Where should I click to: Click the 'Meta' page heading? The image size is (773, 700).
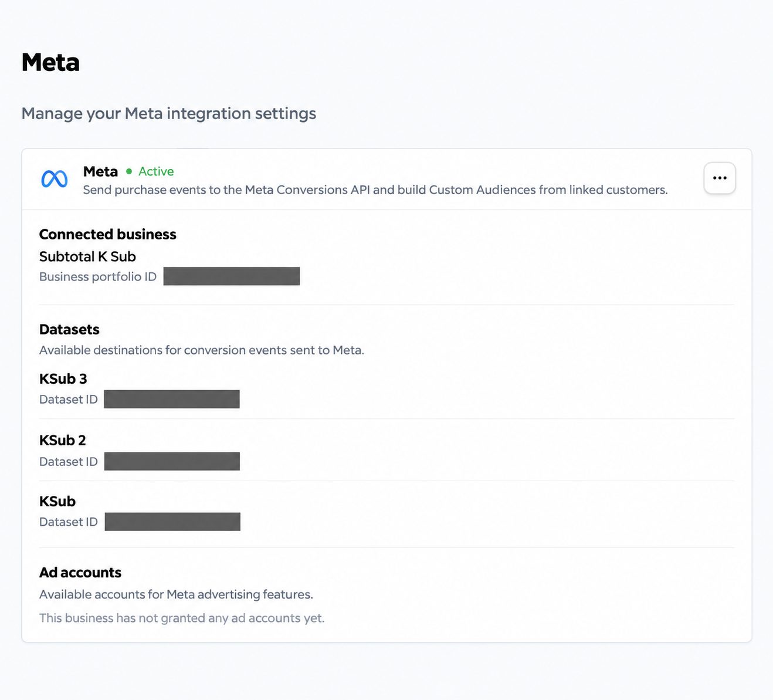click(x=50, y=62)
